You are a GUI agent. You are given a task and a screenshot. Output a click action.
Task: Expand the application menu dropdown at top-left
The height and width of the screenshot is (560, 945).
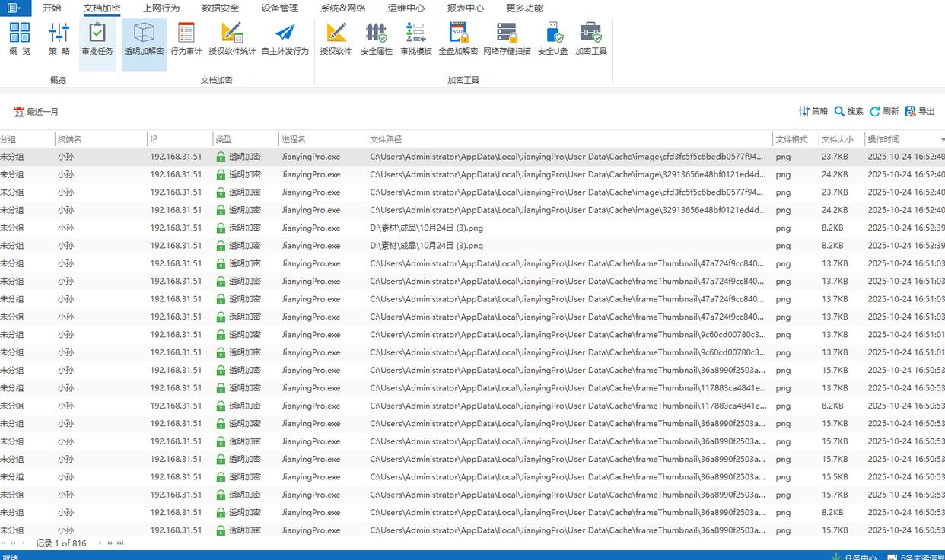click(x=14, y=8)
